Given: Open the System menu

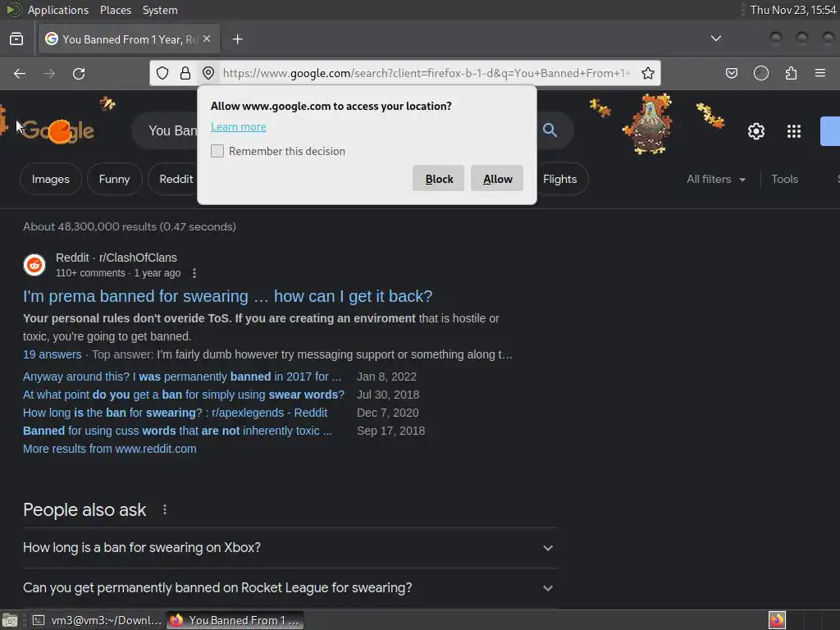Looking at the screenshot, I should click(160, 10).
